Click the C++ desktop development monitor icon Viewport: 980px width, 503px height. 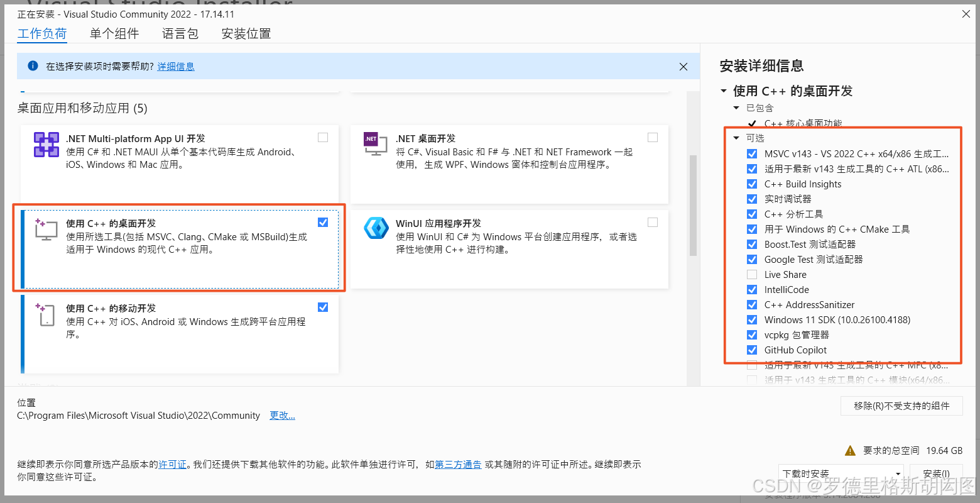tap(46, 230)
